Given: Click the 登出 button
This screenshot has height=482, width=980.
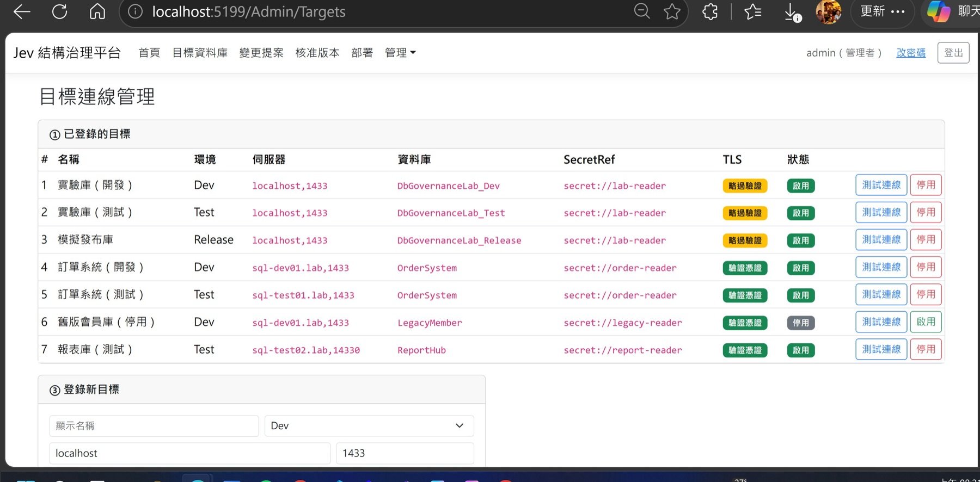Looking at the screenshot, I should coord(953,53).
